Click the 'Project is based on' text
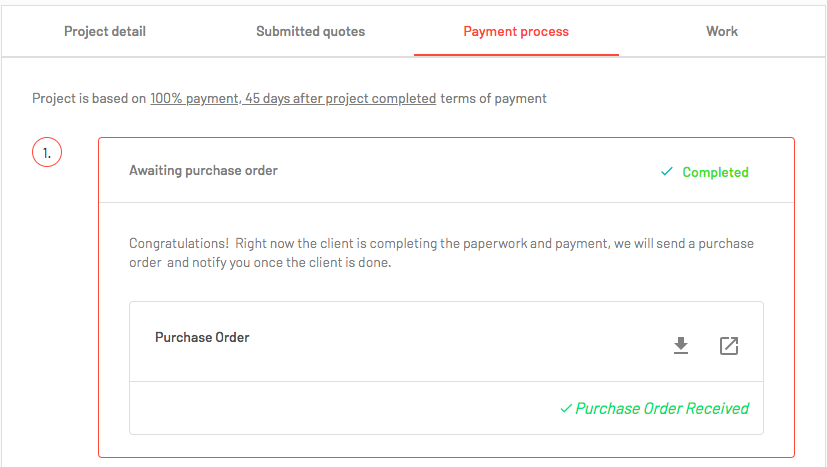This screenshot has width=827, height=467. [89, 99]
